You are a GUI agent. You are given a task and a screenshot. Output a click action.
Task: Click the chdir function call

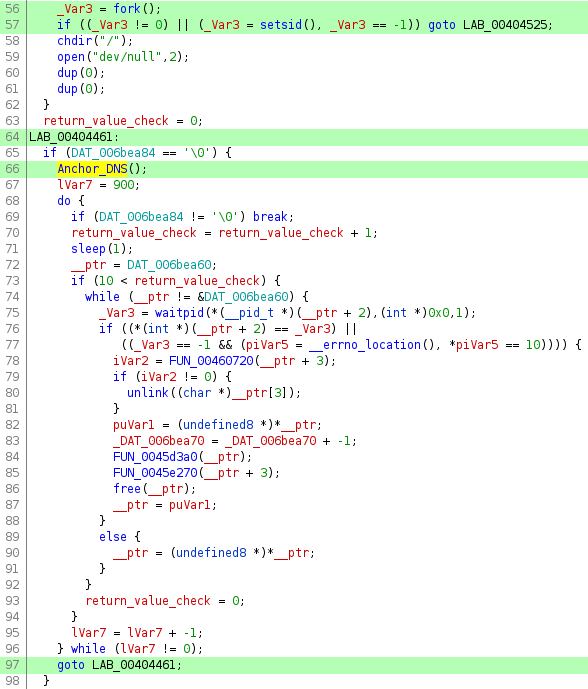[x=74, y=40]
